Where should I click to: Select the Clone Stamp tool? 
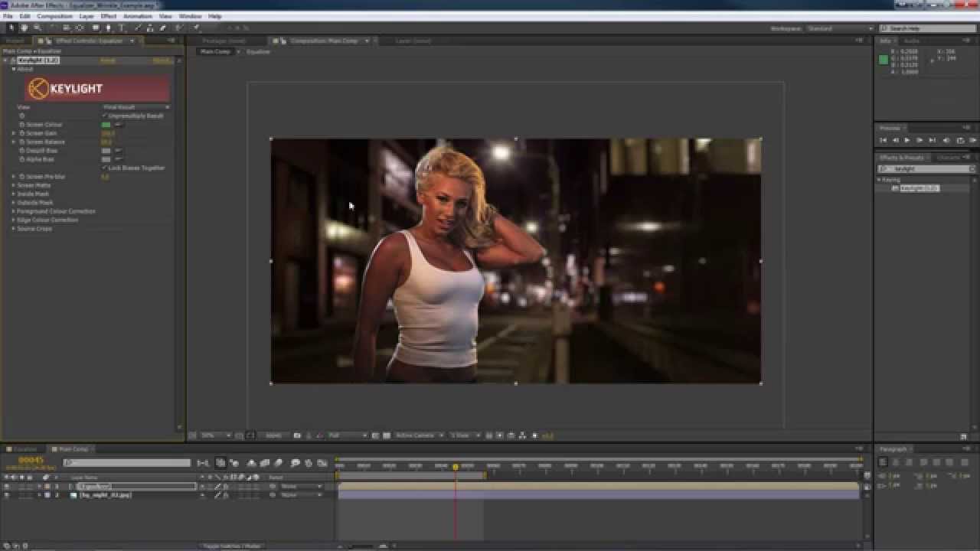pos(150,28)
